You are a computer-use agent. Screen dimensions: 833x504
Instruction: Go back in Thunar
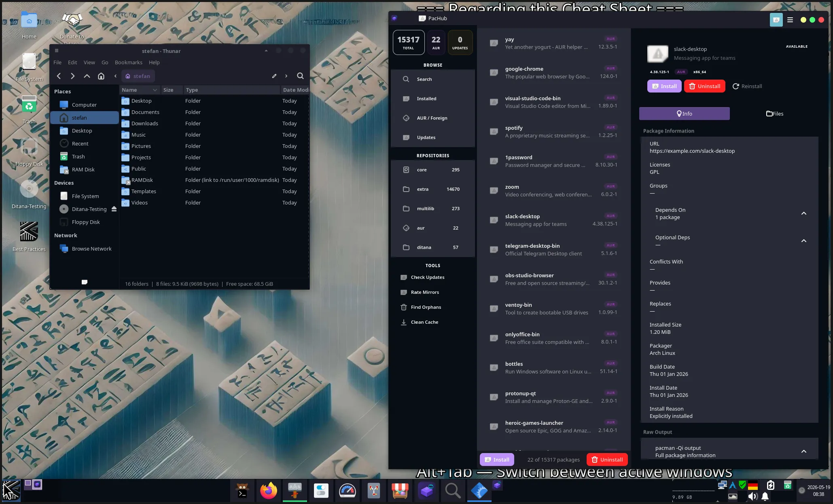(59, 76)
